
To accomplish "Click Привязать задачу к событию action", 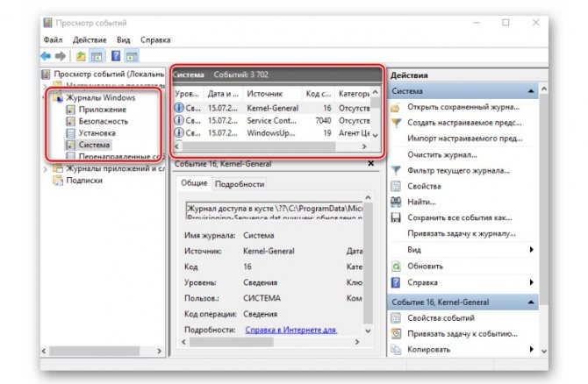I will click(x=463, y=334).
